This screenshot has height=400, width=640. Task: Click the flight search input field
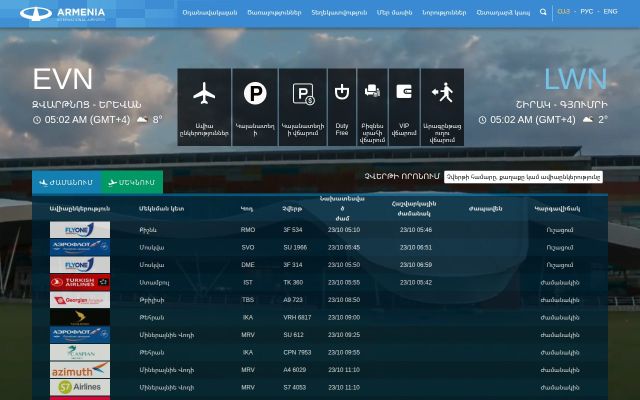tap(523, 177)
